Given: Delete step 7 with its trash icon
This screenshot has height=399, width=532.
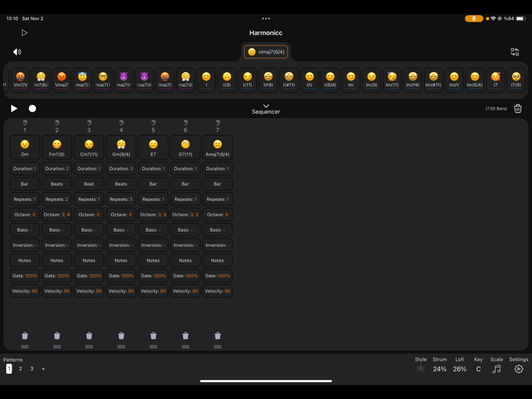Looking at the screenshot, I should [x=217, y=336].
